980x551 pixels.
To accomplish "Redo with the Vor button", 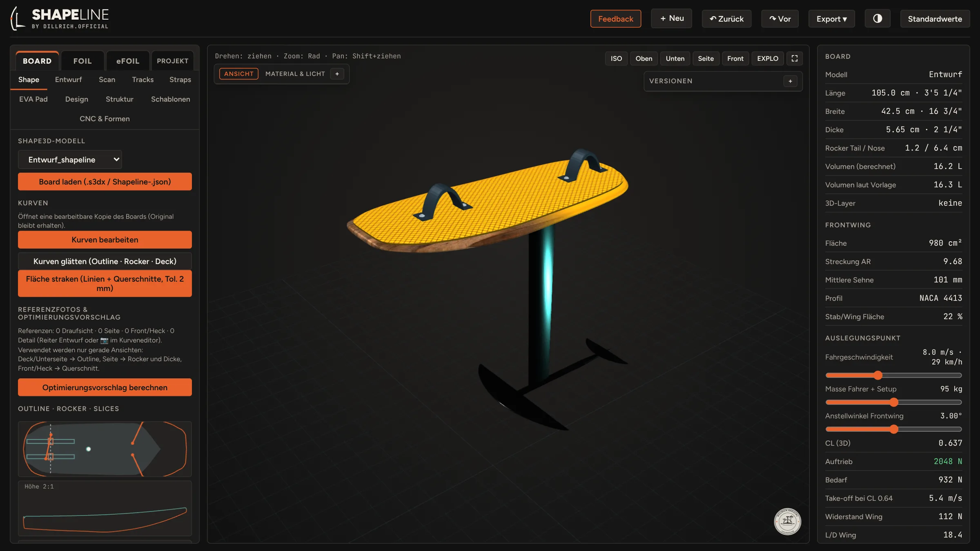I will tap(780, 19).
